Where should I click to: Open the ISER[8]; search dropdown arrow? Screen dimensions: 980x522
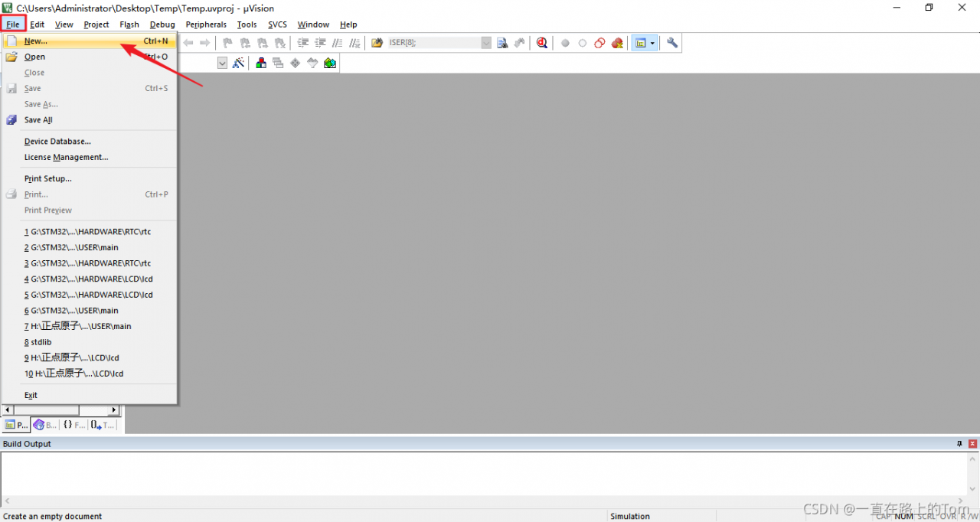pyautogui.click(x=486, y=43)
